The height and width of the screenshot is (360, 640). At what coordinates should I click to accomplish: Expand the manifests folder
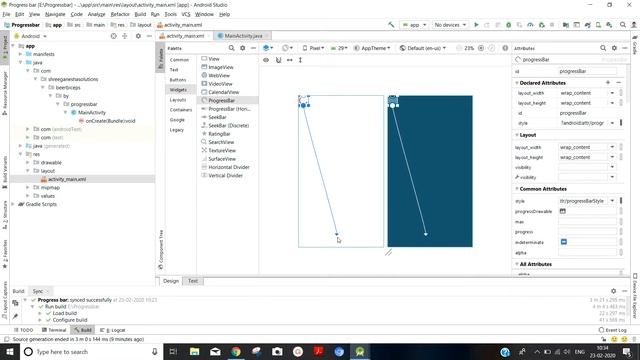pyautogui.click(x=20, y=54)
